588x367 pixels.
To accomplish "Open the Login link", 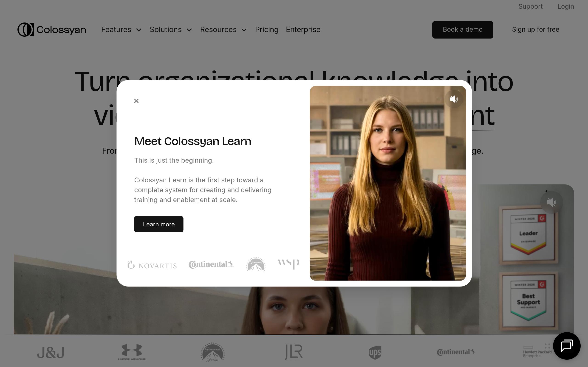I will (565, 7).
